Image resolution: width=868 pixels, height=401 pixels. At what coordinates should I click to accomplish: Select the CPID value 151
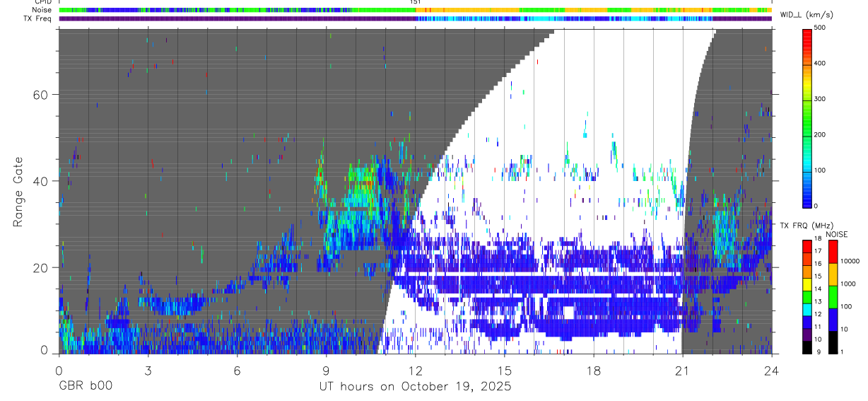coord(416,2)
